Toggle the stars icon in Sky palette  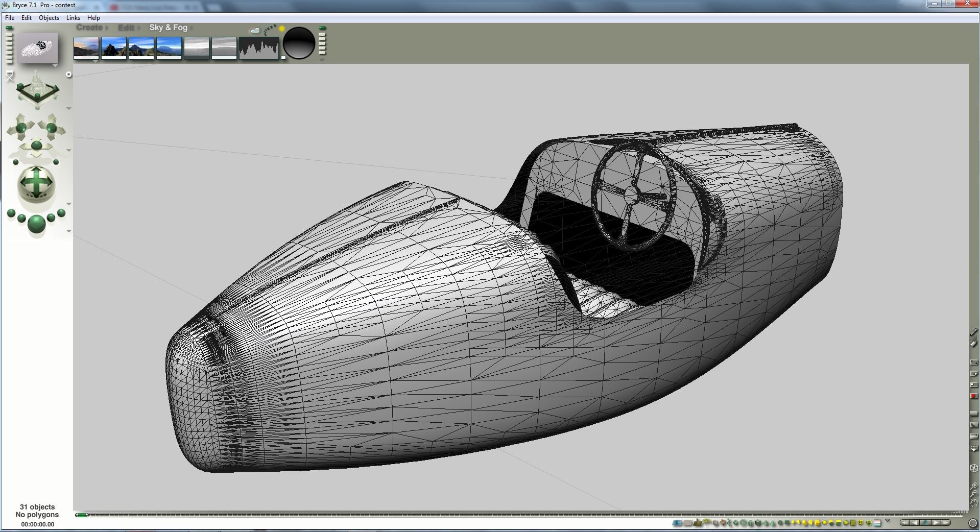270,30
